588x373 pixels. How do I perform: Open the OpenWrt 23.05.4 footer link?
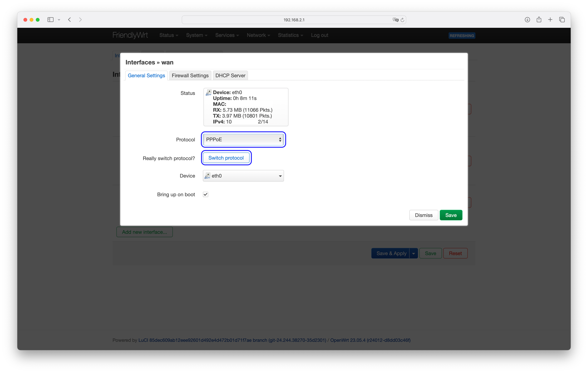pos(370,340)
